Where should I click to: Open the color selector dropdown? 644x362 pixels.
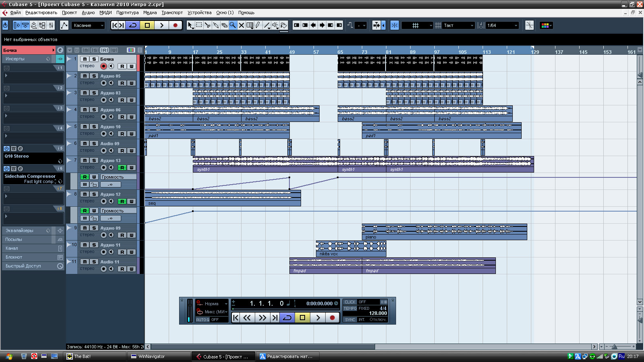coord(546,25)
